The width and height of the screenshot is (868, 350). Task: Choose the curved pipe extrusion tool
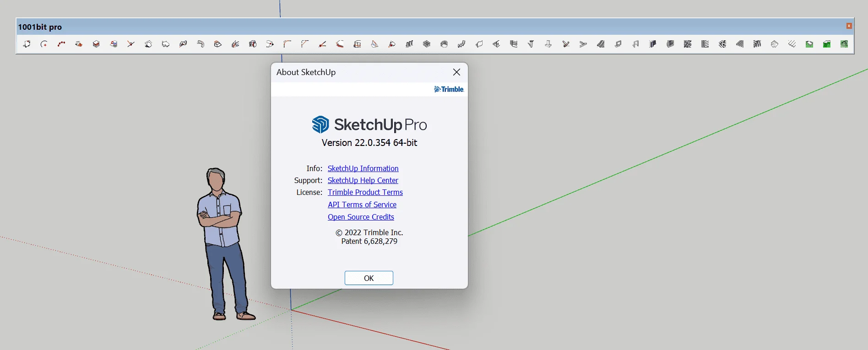pyautogui.click(x=201, y=44)
